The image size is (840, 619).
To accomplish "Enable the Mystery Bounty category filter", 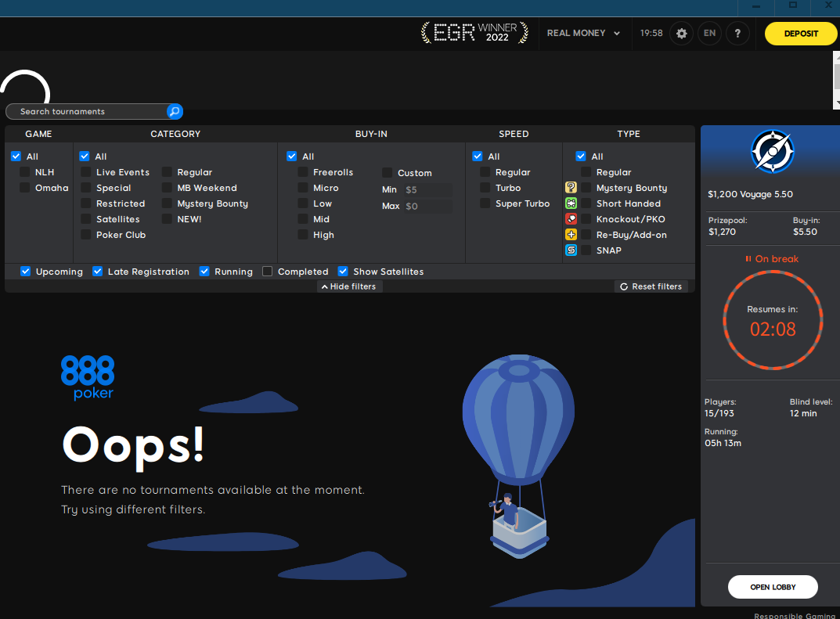I will [168, 203].
